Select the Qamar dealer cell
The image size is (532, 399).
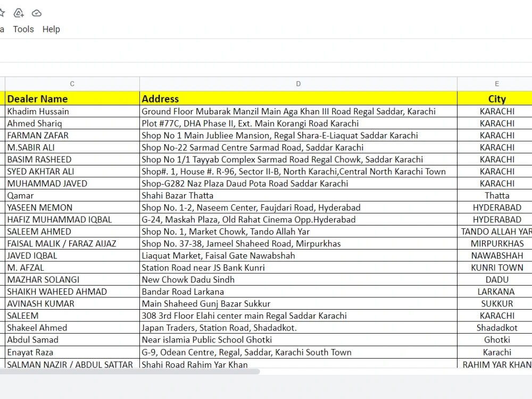coord(72,196)
